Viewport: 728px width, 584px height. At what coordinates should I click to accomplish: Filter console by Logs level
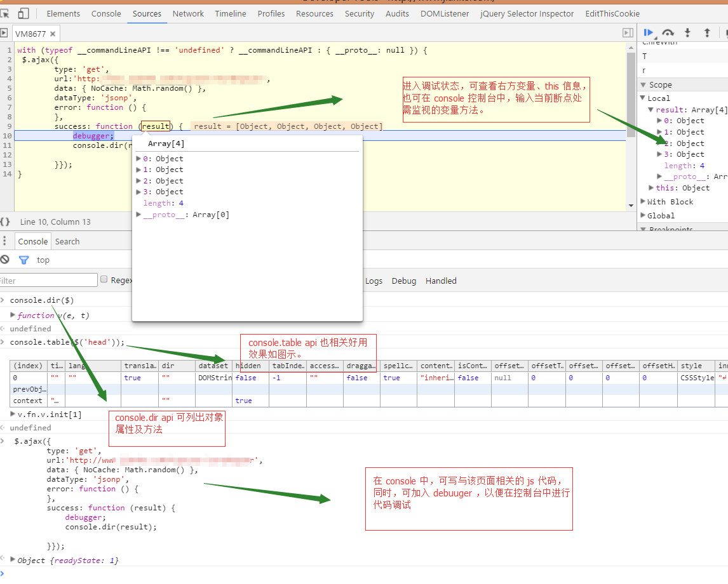click(x=374, y=281)
